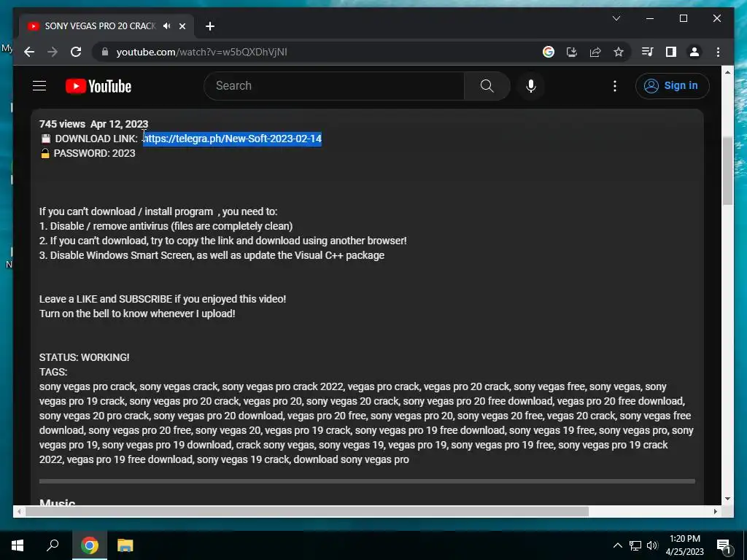Click the share page icon
This screenshot has height=560, width=747.
pyautogui.click(x=595, y=52)
